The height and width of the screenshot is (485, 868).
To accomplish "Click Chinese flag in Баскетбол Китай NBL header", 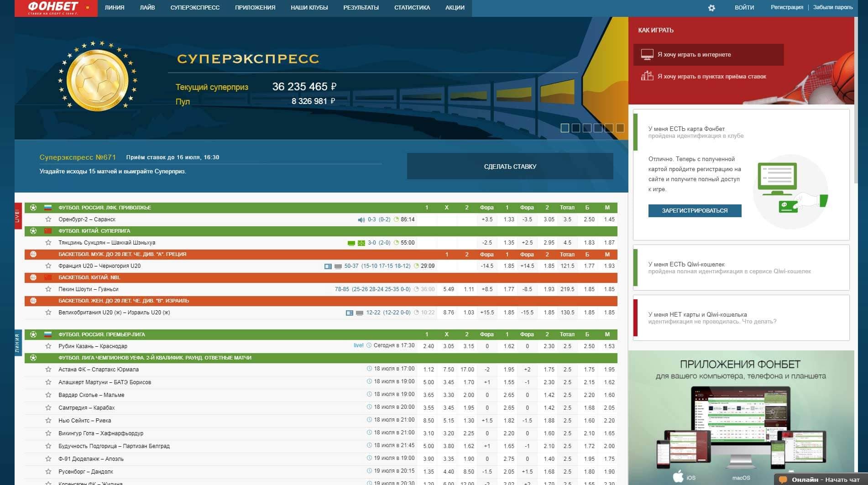I will (x=48, y=277).
